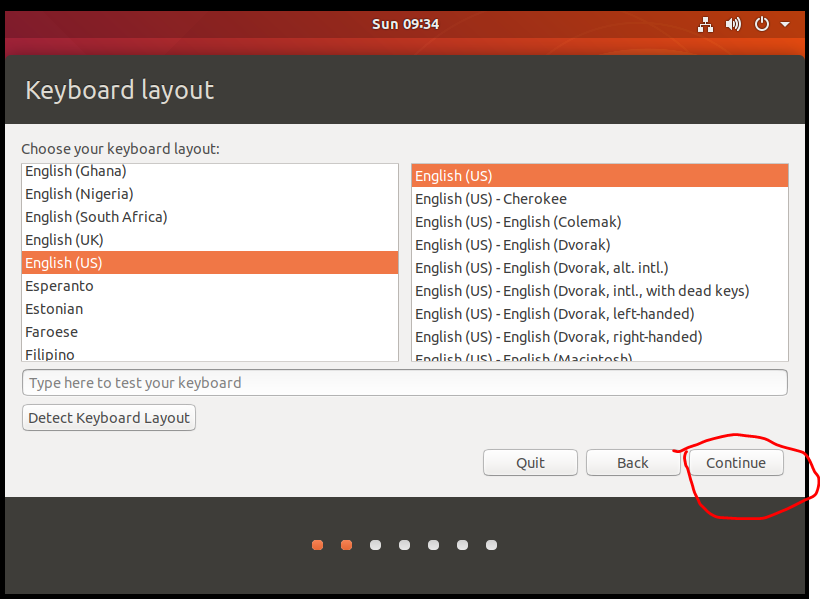The image size is (820, 599).
Task: Select English (US) - English (Dvorak) variant
Action: click(600, 245)
